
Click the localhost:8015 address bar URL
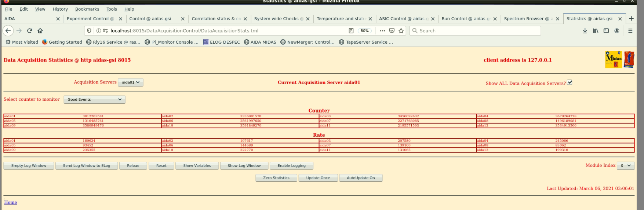(x=184, y=31)
